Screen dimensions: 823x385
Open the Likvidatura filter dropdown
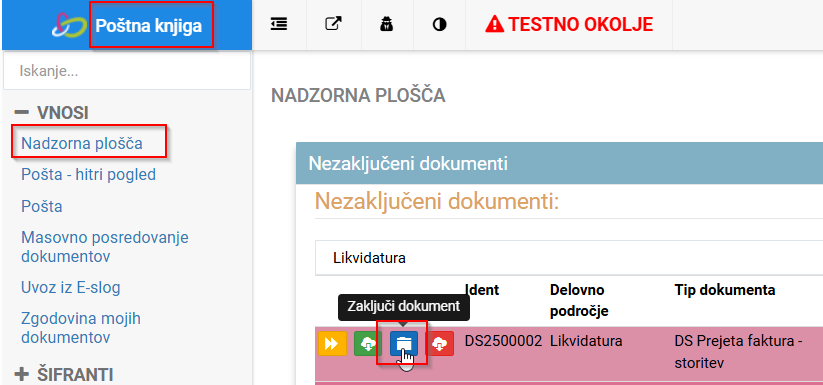(569, 258)
